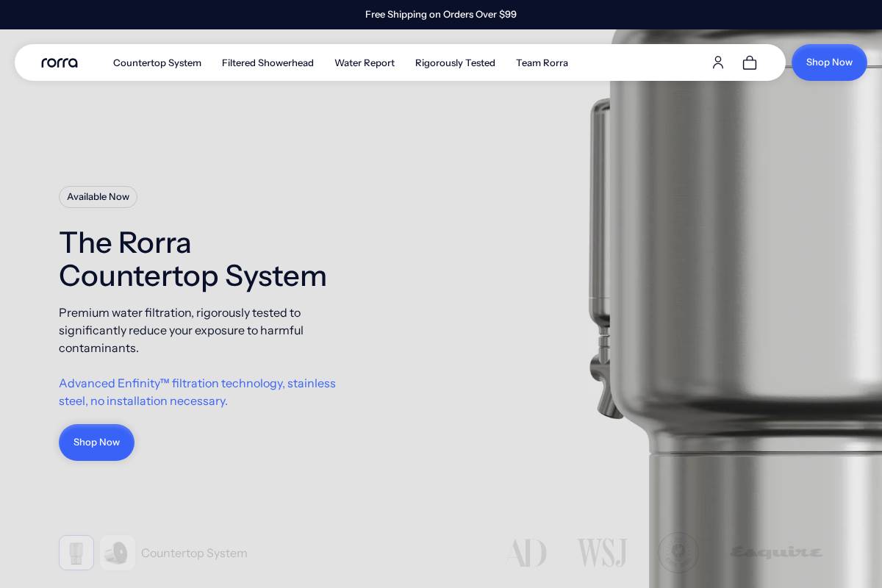Open the Filtered Showerhead menu item

pyautogui.click(x=268, y=62)
